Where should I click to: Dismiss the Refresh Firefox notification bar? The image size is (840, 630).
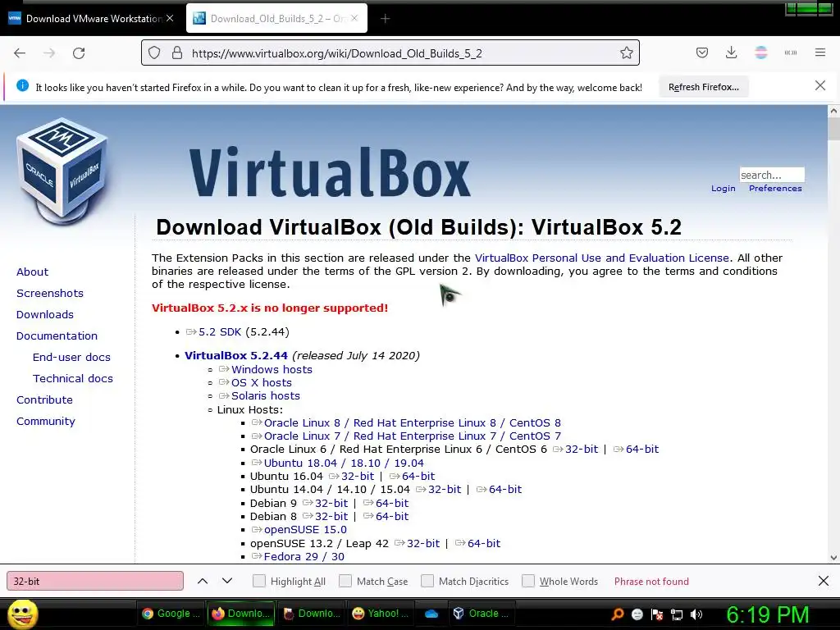(x=819, y=85)
